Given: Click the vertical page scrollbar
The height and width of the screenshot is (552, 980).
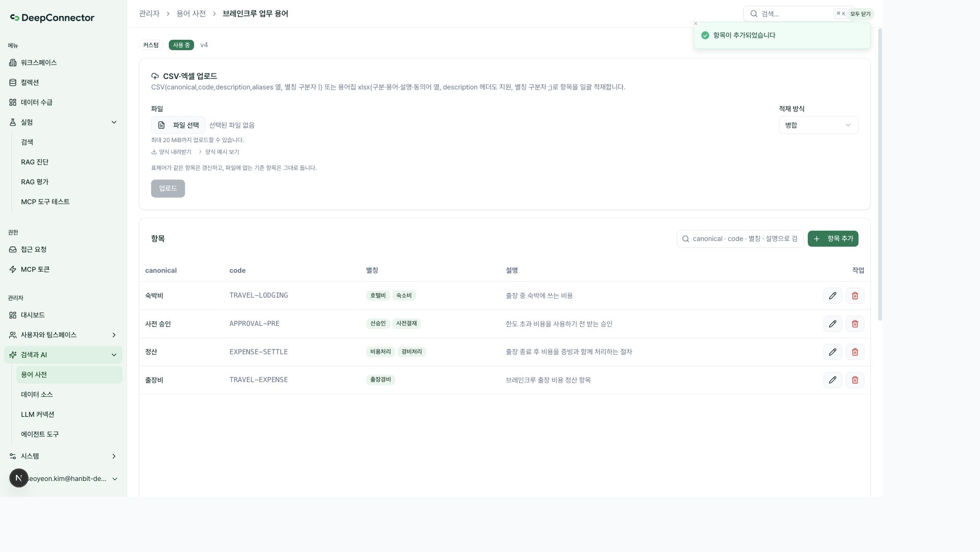Looking at the screenshot, I should (880, 174).
